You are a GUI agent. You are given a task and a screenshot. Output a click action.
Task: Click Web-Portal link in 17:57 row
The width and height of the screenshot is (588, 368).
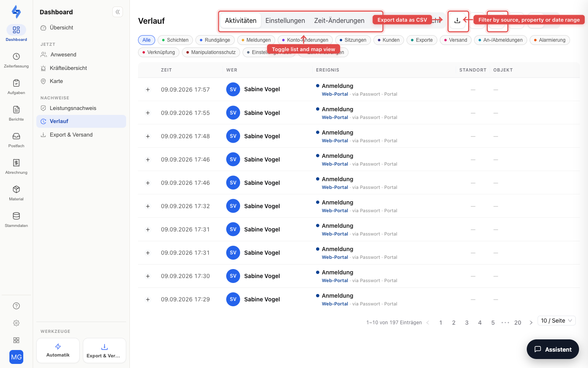point(335,94)
